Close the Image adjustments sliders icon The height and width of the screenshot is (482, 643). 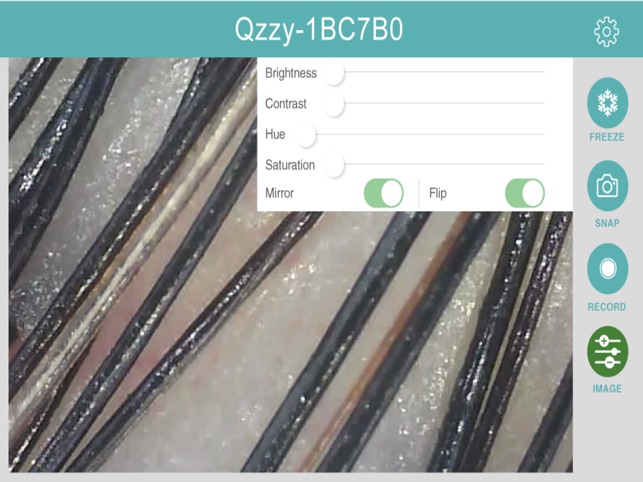(607, 352)
